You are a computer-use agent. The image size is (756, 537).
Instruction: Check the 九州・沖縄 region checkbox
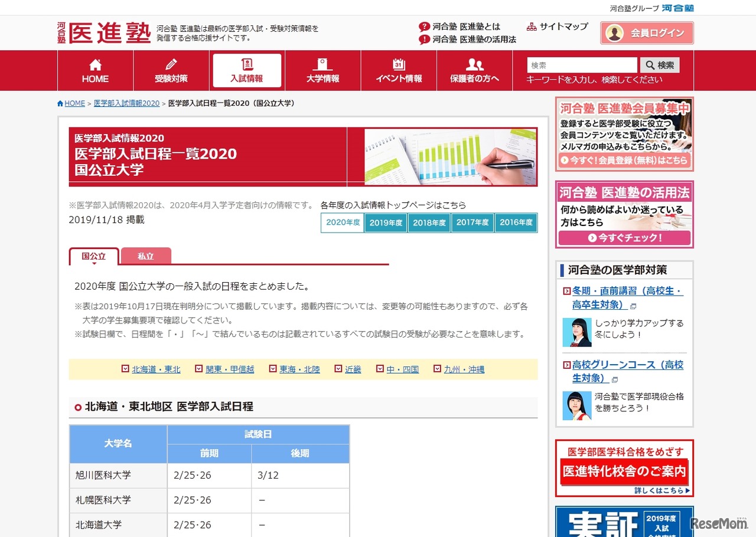coord(436,368)
